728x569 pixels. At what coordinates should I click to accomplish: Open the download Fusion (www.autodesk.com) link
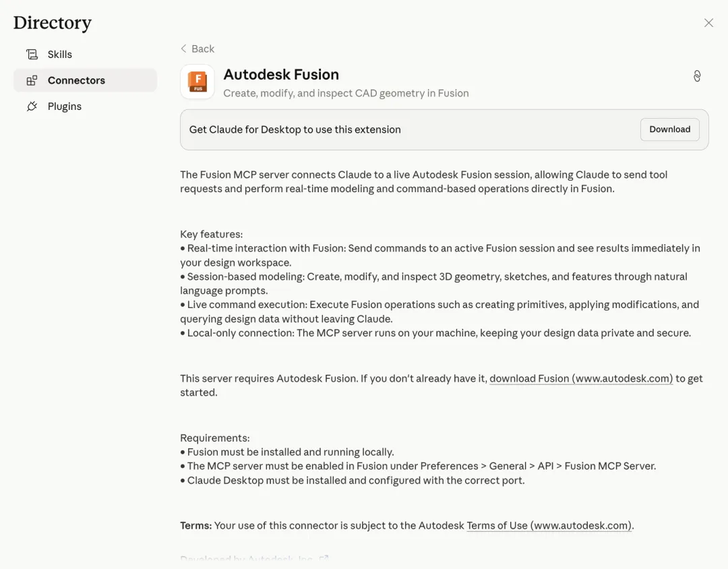click(581, 378)
